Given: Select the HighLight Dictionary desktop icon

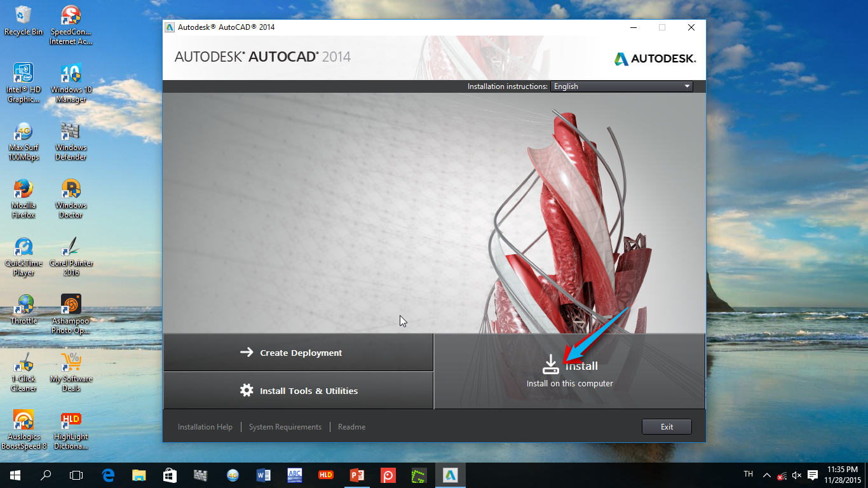Looking at the screenshot, I should coord(71,430).
